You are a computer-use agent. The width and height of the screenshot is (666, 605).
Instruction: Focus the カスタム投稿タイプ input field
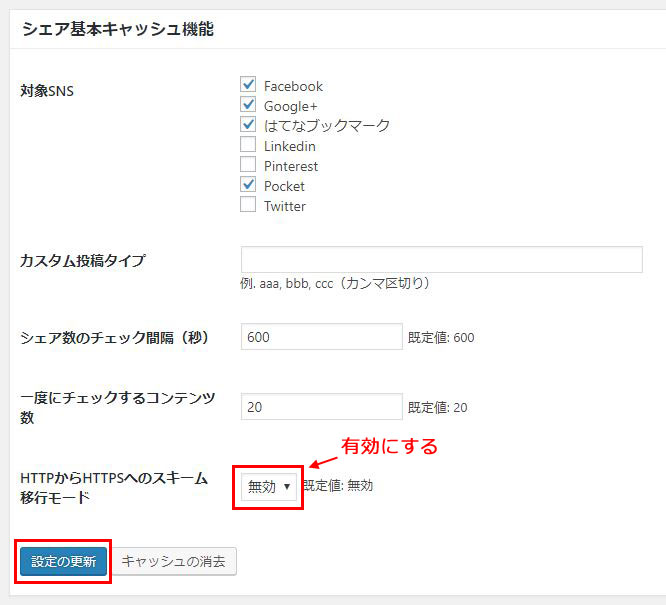442,260
